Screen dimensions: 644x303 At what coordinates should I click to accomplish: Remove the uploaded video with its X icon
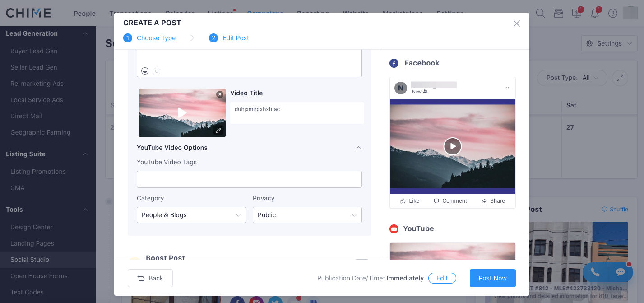coord(220,94)
